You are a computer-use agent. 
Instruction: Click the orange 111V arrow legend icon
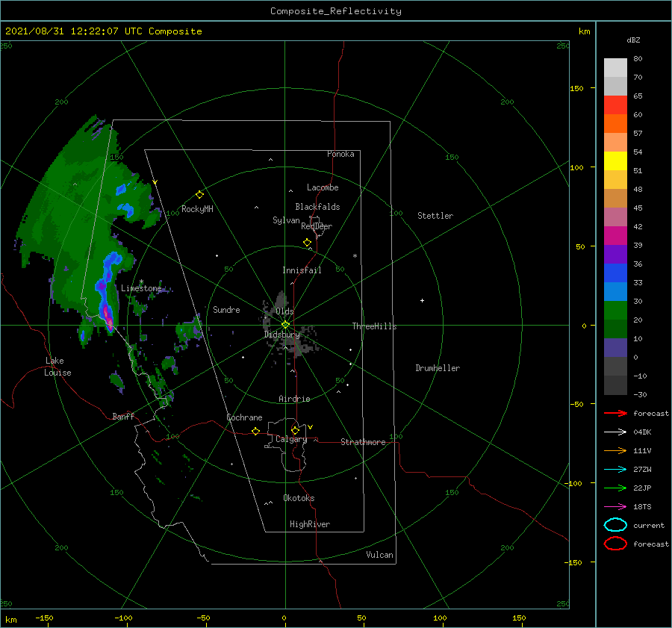point(615,450)
